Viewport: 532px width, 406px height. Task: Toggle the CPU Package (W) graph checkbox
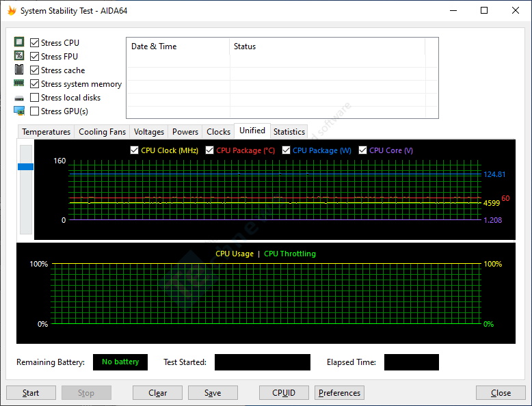(286, 150)
